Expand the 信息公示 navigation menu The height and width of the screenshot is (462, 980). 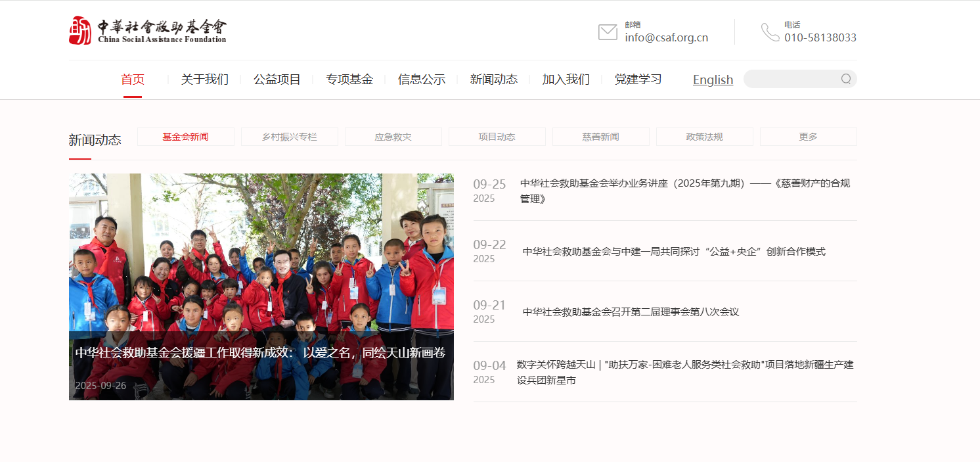click(422, 80)
